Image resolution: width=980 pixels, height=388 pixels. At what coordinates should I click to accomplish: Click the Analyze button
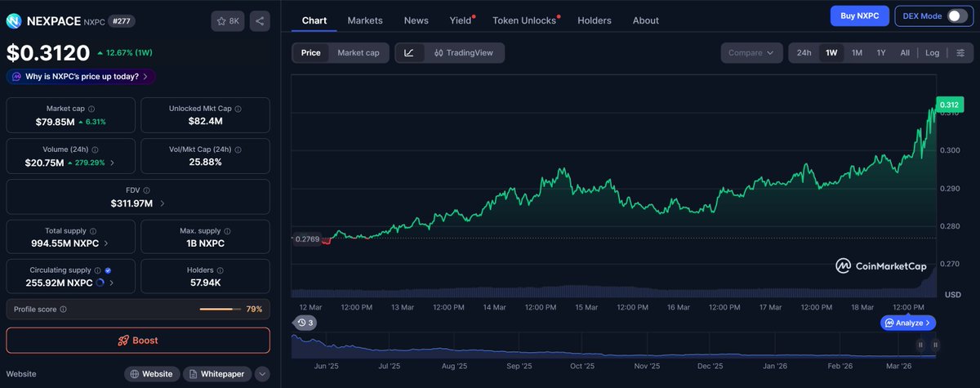908,323
